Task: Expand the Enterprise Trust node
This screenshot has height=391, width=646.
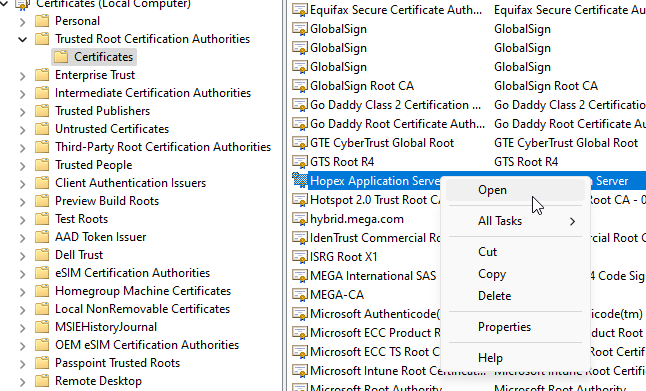Action: click(x=23, y=76)
